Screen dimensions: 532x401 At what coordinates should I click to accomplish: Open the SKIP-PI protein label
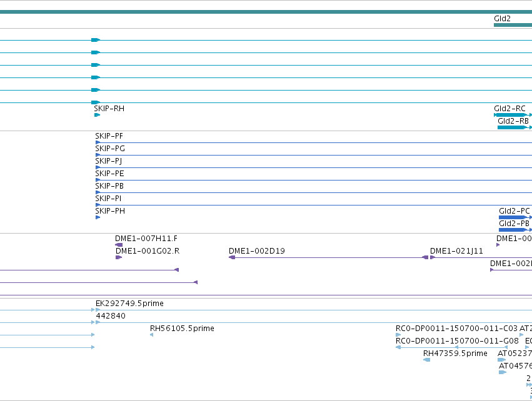tap(108, 198)
